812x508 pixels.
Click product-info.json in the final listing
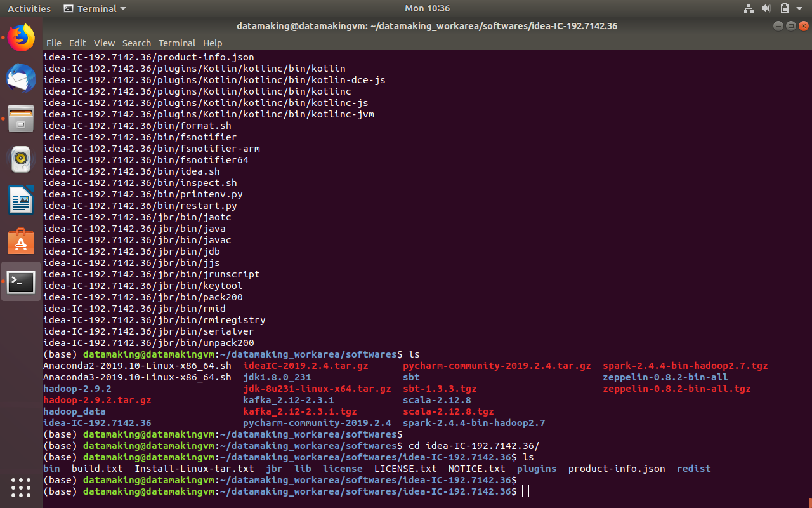pos(617,469)
